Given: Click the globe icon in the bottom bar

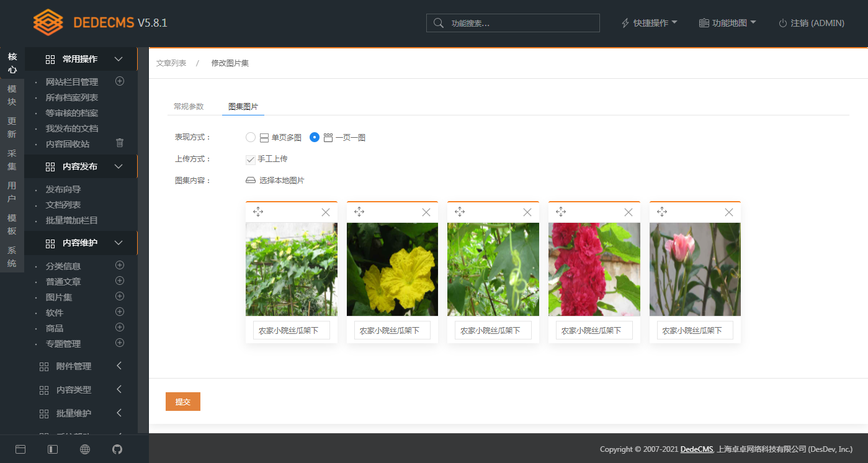Looking at the screenshot, I should pyautogui.click(x=84, y=449).
